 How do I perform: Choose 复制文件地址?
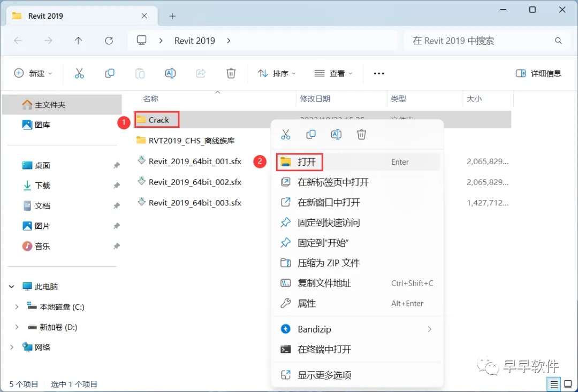pyautogui.click(x=358, y=283)
